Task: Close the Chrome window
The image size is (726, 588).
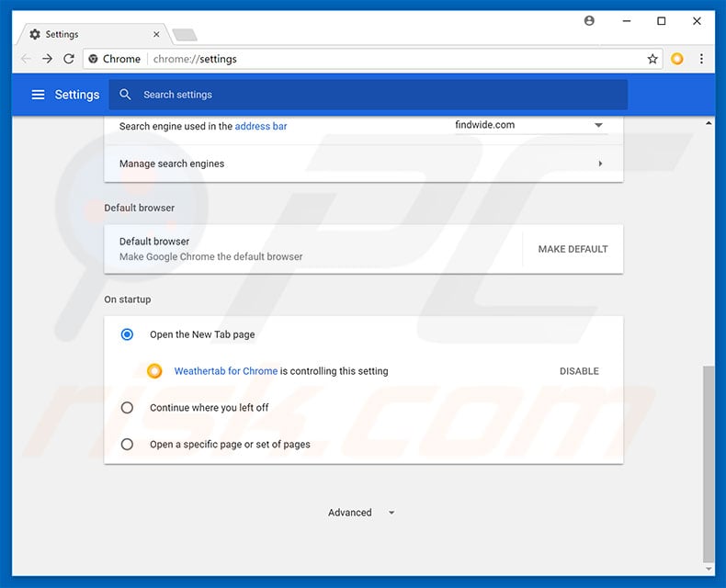Action: [x=697, y=21]
